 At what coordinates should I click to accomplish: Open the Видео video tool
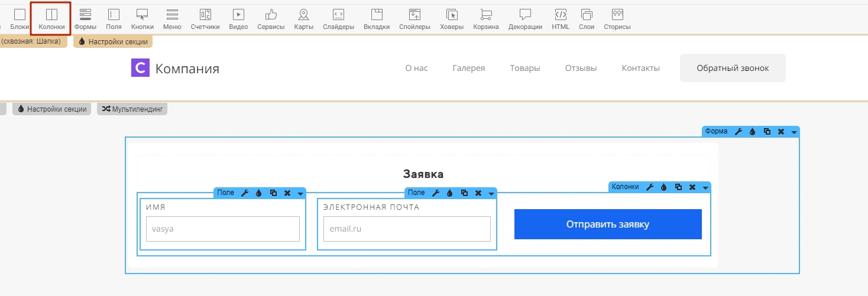238,19
